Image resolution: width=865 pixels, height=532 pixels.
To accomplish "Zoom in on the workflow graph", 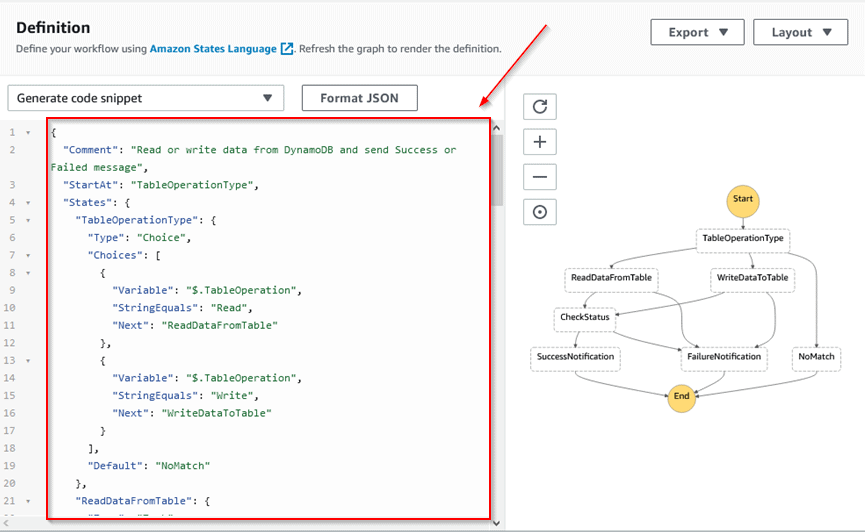I will pyautogui.click(x=540, y=142).
